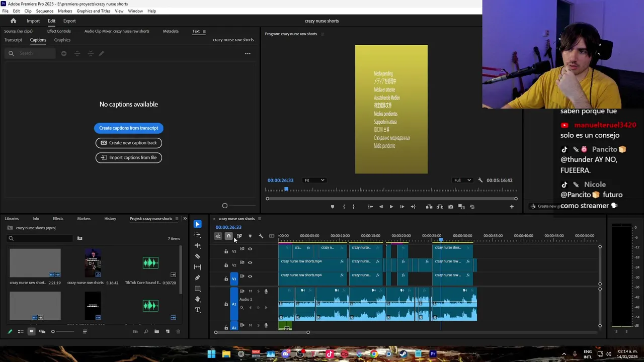The width and height of the screenshot is (644, 362).
Task: Click the Lift button
Action: point(429,207)
